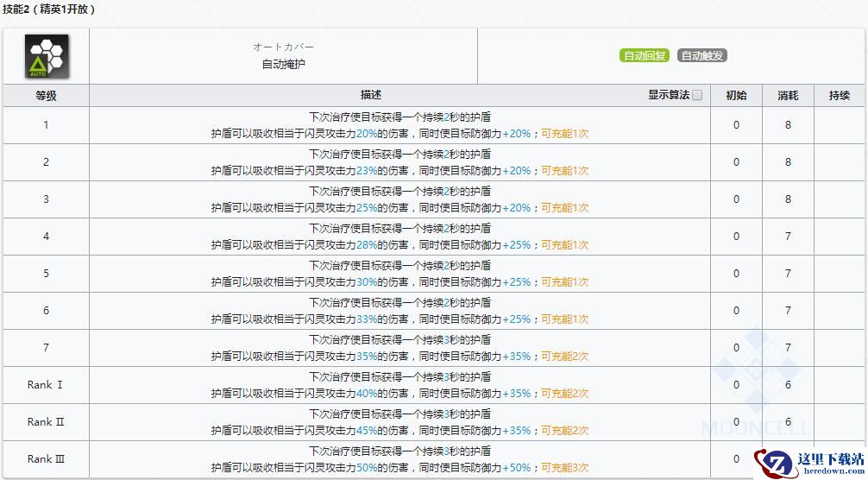This screenshot has width=868, height=480.
Task: Click the gray 自动触发 tag
Action: 701,56
